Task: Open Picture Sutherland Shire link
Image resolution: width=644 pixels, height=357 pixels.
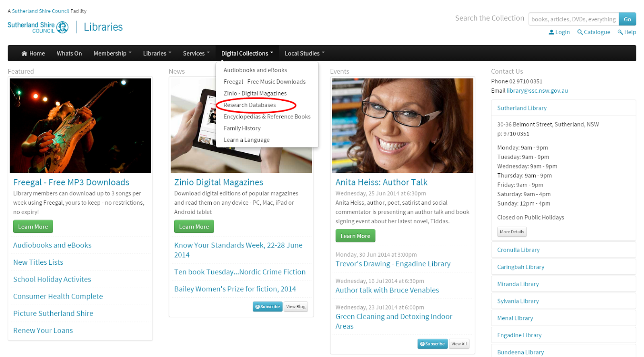Action: pos(53,313)
